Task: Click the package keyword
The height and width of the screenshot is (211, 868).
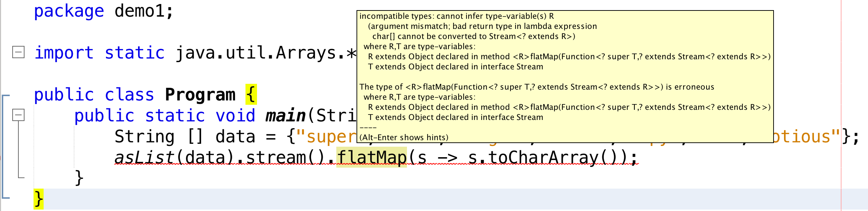Action: 69,11
